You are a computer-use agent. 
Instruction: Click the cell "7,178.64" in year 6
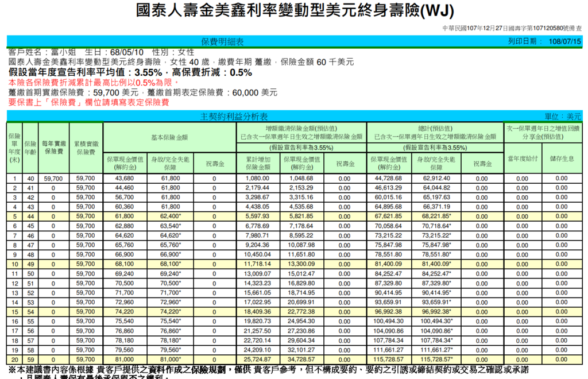[301, 226]
